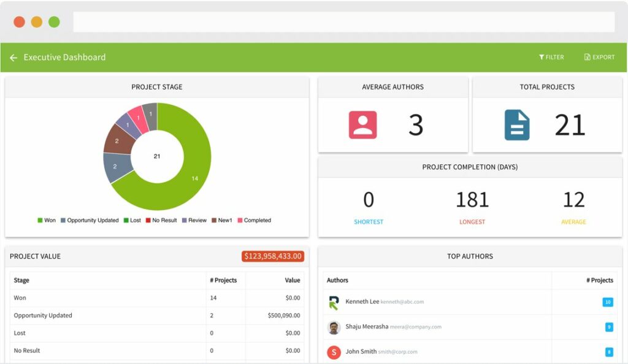Click Shaju Meerasha's profile photo
Image resolution: width=628 pixels, height=364 pixels.
pyautogui.click(x=334, y=327)
